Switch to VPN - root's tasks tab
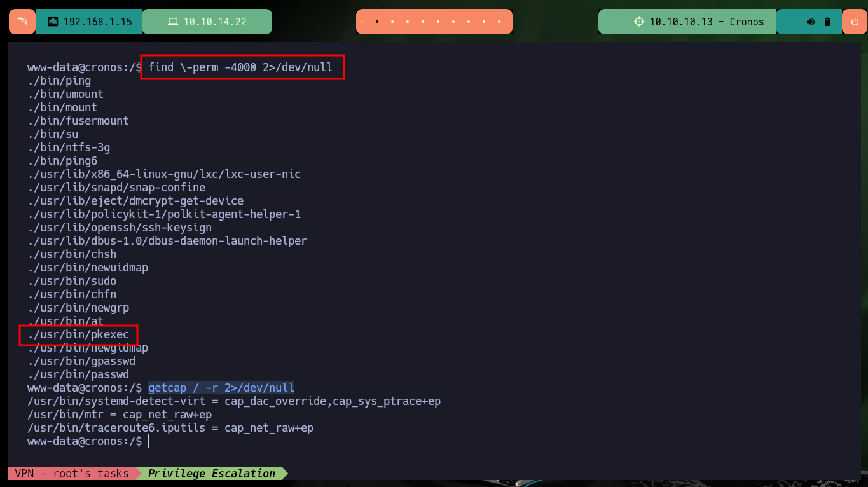Image resolution: width=868 pixels, height=487 pixels. [71, 473]
